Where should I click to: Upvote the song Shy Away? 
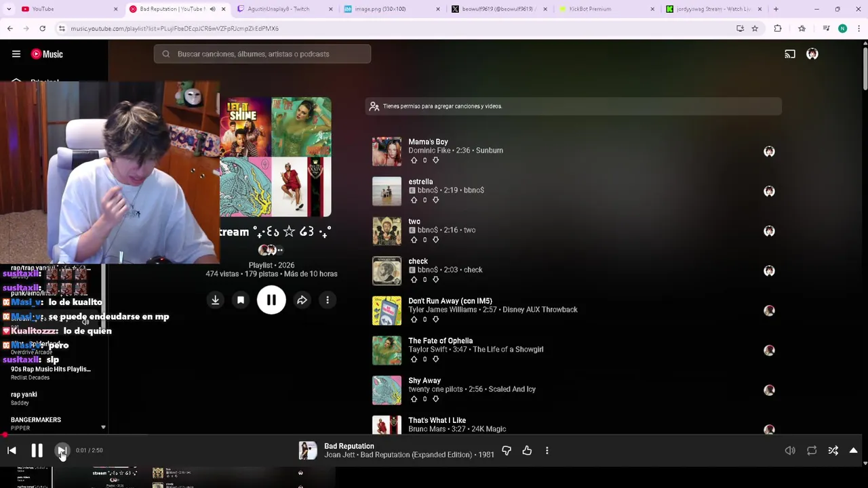point(414,399)
